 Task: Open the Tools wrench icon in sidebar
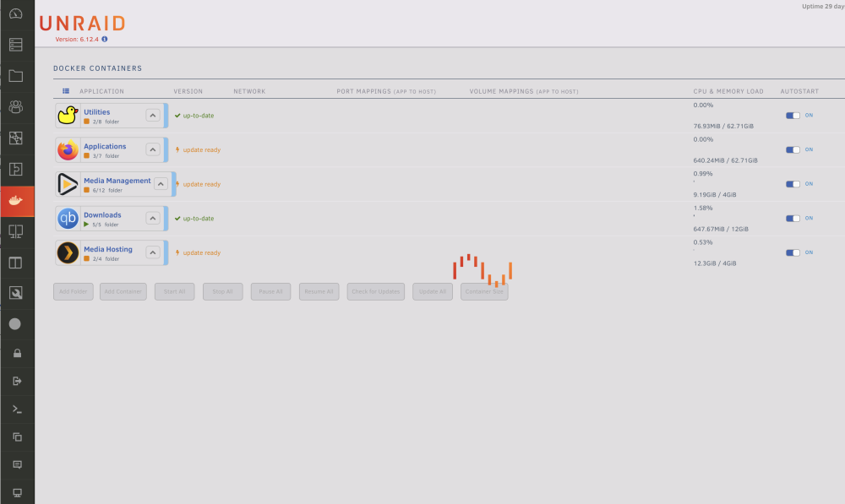[x=15, y=293]
